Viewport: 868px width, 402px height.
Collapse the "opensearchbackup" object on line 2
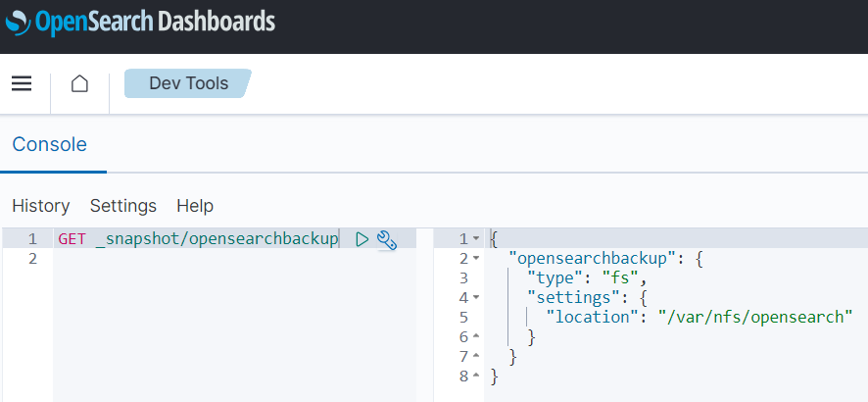(476, 259)
